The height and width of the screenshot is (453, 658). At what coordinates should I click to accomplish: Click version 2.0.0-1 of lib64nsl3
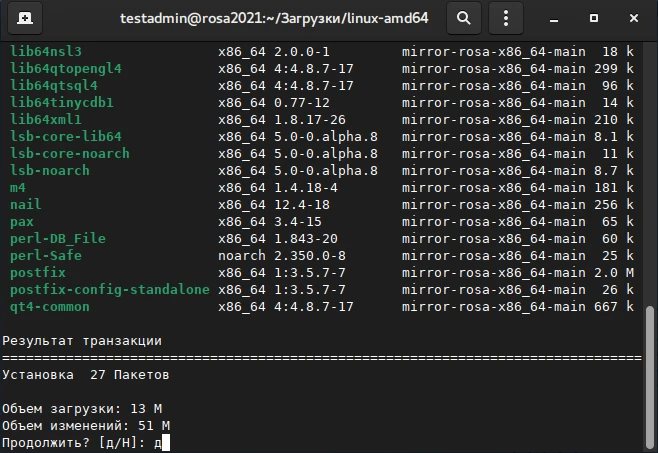[x=302, y=52]
